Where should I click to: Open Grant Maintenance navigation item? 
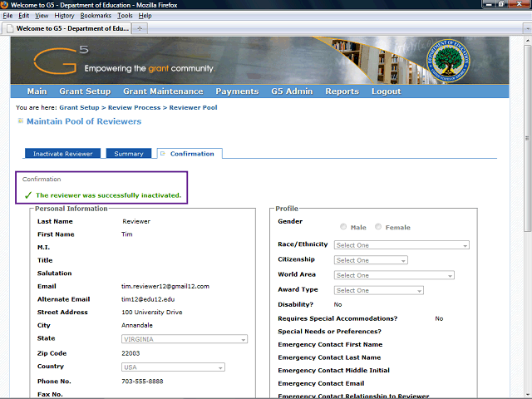[x=163, y=91]
